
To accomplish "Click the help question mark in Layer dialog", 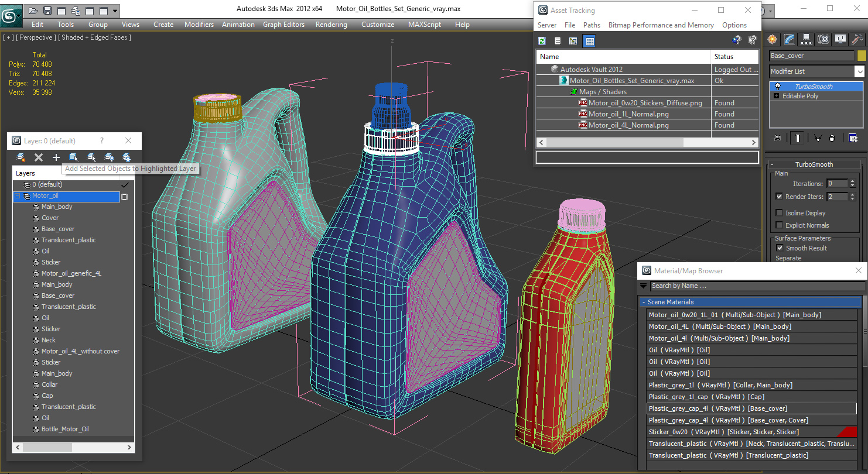I will [102, 140].
